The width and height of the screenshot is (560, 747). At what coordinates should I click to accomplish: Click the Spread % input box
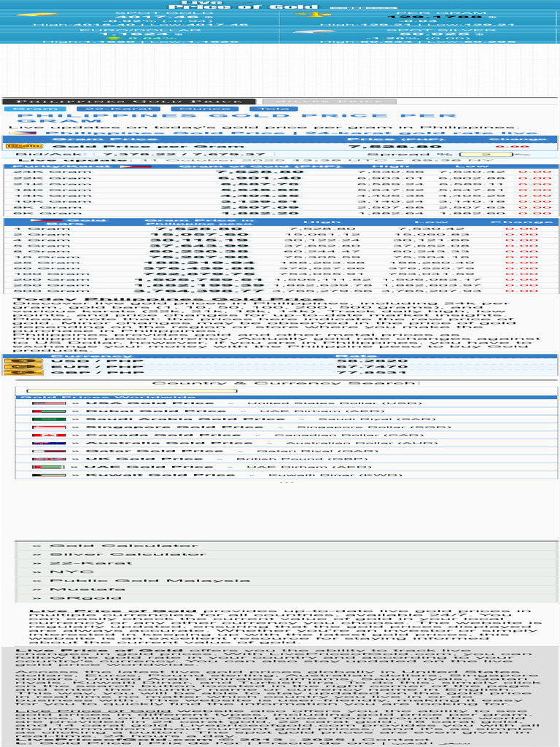click(x=486, y=155)
